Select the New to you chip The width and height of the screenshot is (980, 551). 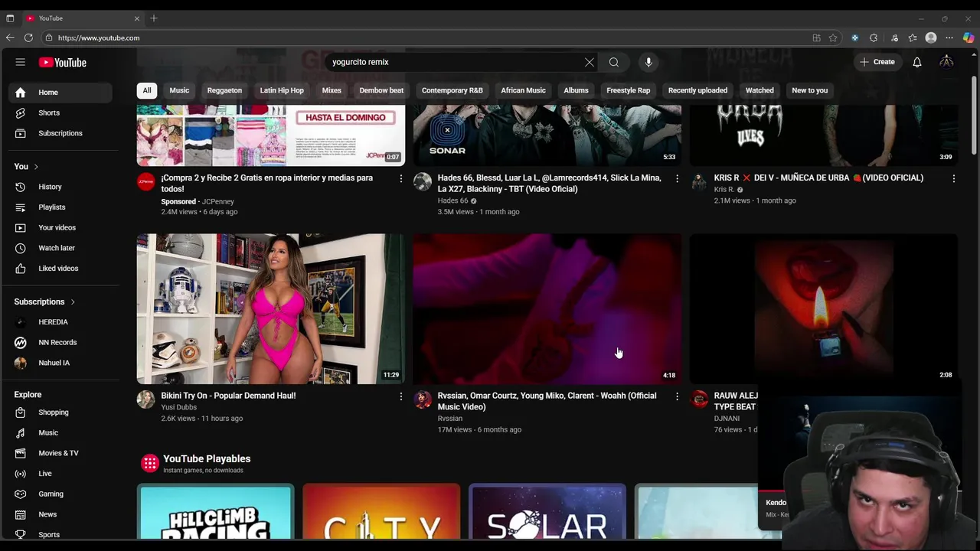point(810,90)
